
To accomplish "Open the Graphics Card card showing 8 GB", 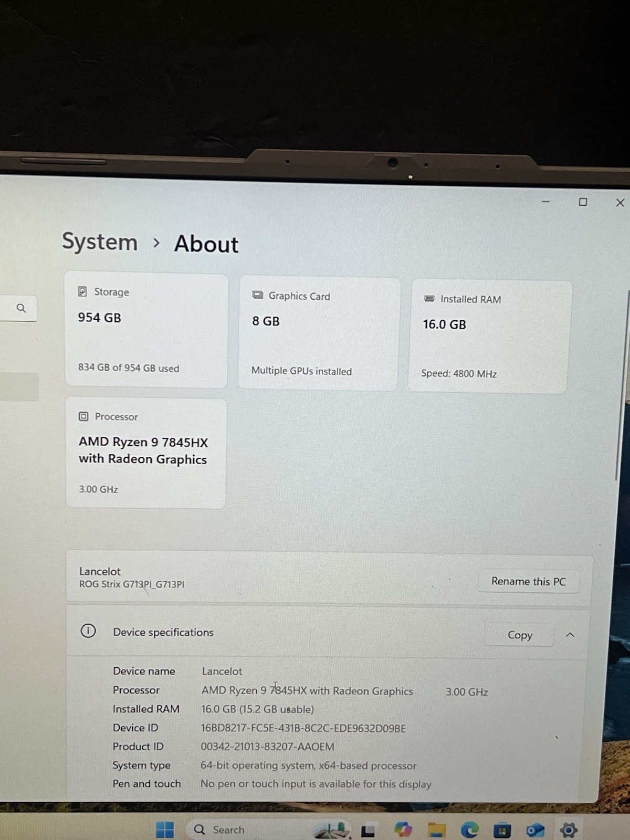I will tap(319, 334).
